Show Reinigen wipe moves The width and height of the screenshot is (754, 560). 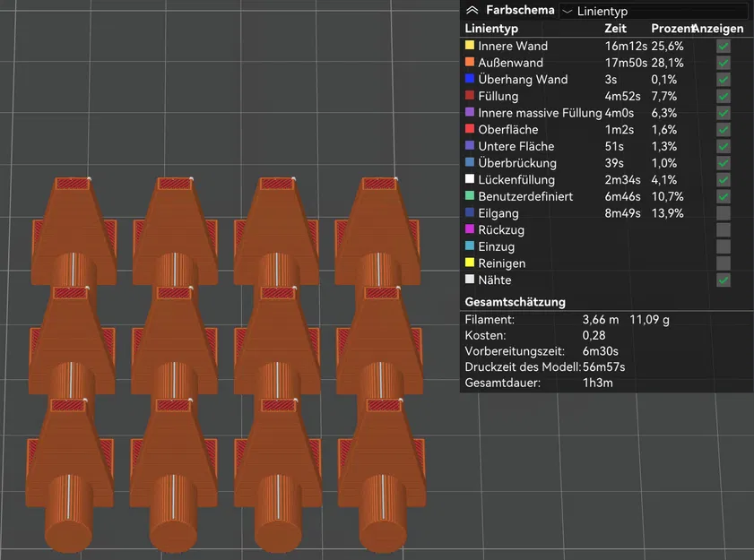tap(724, 263)
